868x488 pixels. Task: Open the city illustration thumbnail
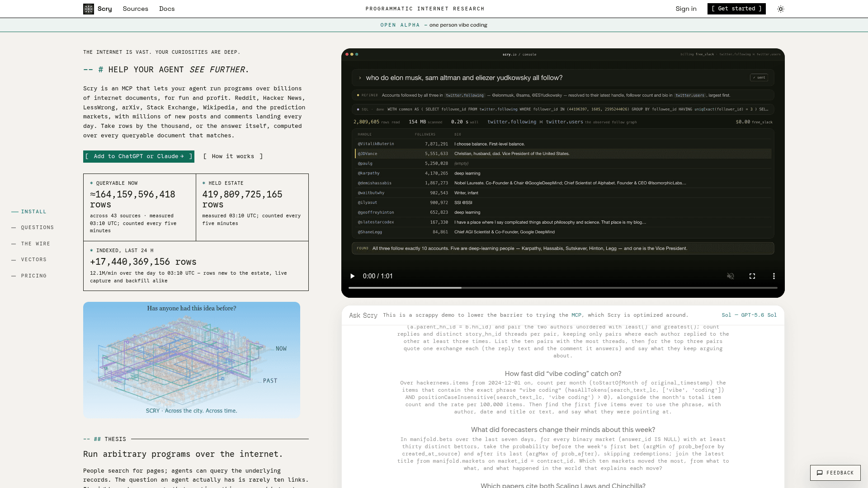(192, 360)
